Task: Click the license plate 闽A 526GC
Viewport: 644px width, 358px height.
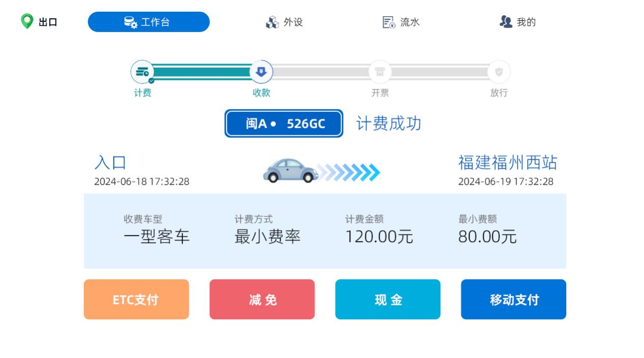Action: [x=284, y=124]
